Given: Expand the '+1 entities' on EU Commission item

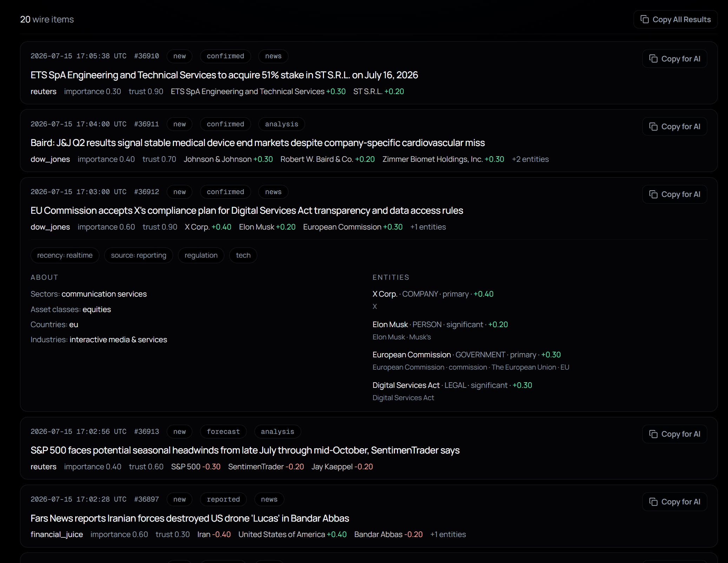Looking at the screenshot, I should [x=428, y=227].
